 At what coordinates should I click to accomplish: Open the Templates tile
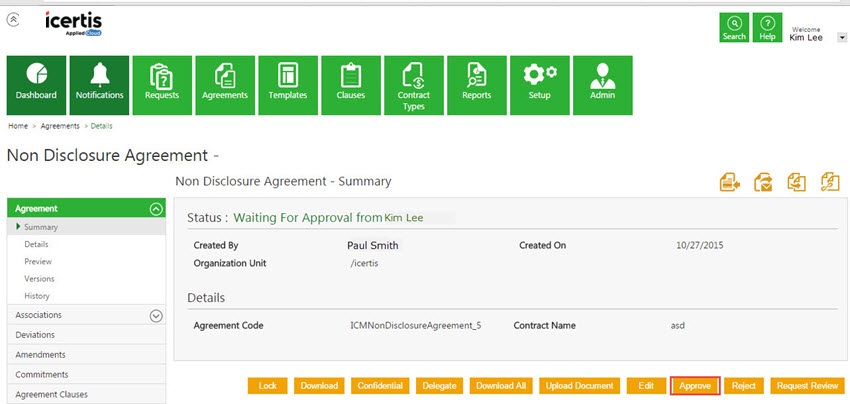[287, 84]
